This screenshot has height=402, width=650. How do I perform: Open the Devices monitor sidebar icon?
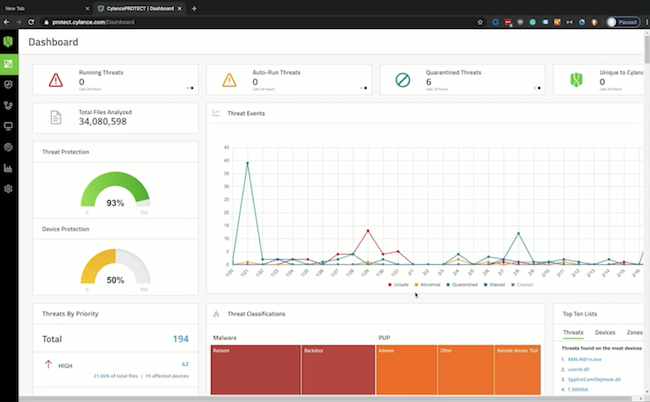pyautogui.click(x=8, y=126)
